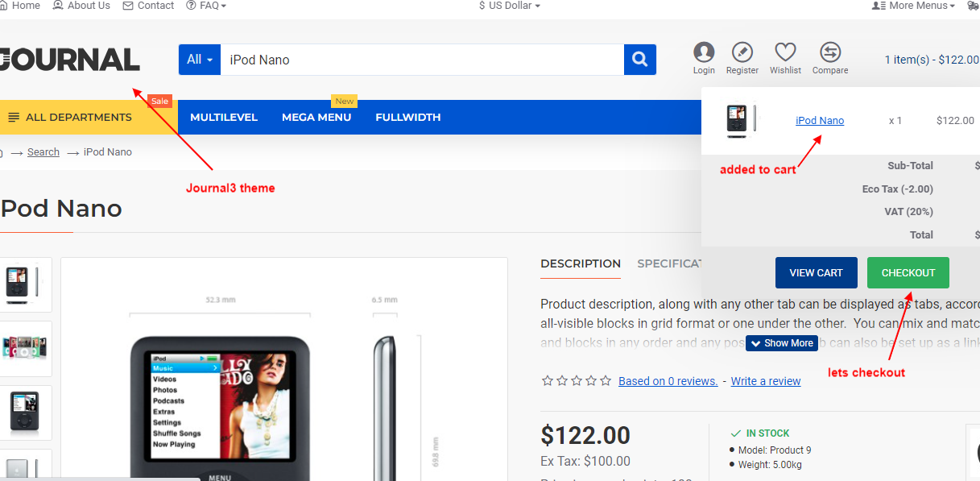Viewport: 980px width, 481px height.
Task: Switch to the Description tab
Action: tap(581, 263)
